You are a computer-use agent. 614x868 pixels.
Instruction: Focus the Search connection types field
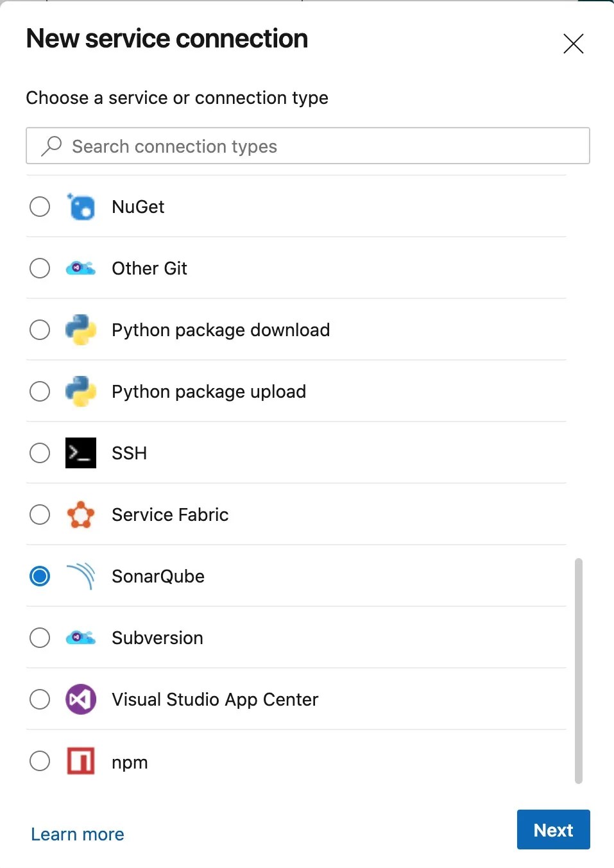pos(321,146)
